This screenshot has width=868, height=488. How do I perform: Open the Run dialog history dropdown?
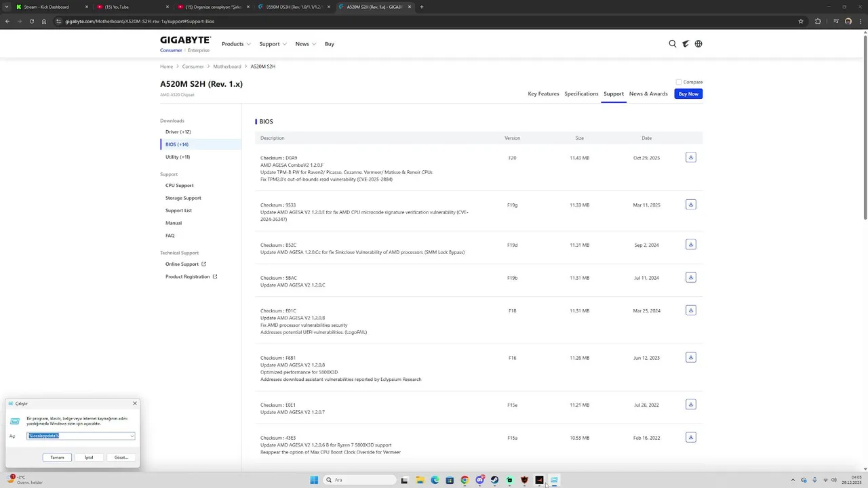coord(132,436)
